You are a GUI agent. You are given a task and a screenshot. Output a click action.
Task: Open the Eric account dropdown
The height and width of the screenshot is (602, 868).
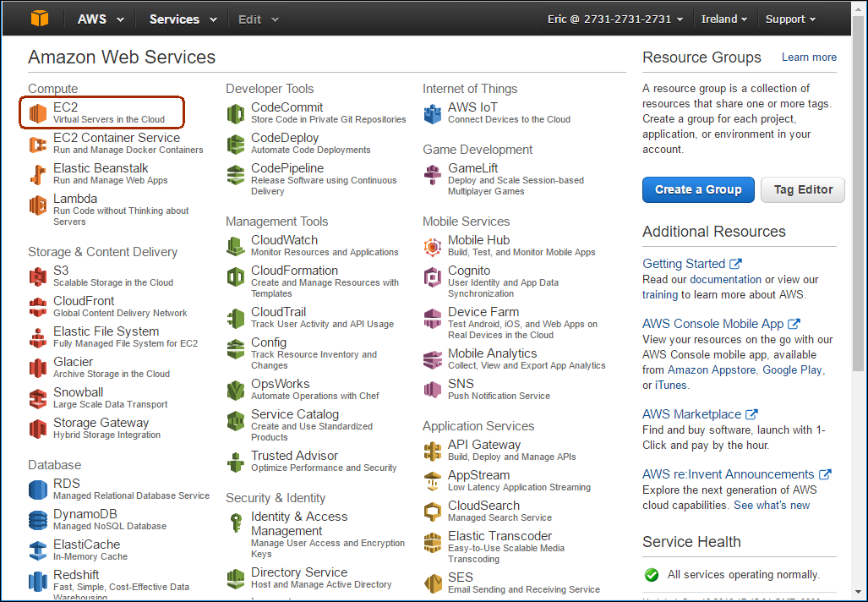(x=615, y=19)
